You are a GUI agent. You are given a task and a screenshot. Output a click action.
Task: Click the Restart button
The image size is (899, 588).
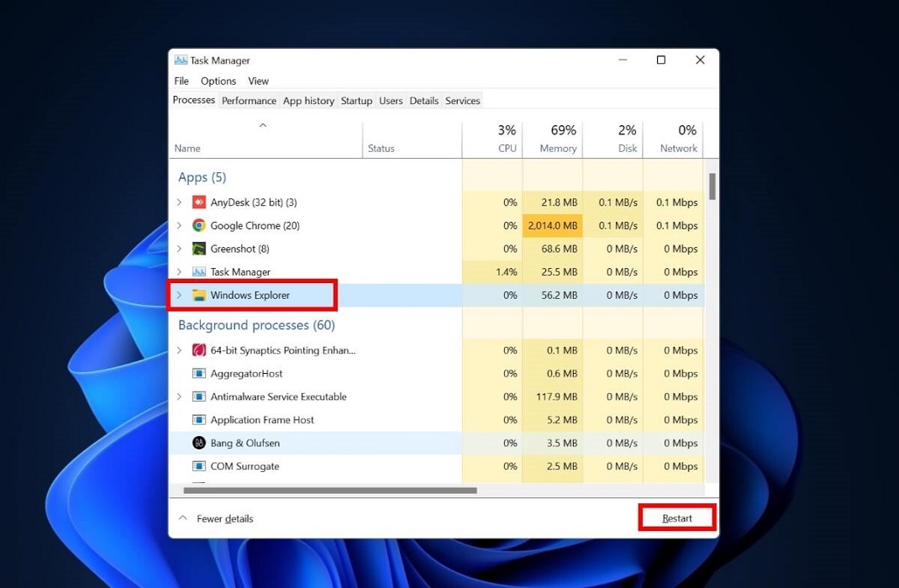(x=676, y=517)
